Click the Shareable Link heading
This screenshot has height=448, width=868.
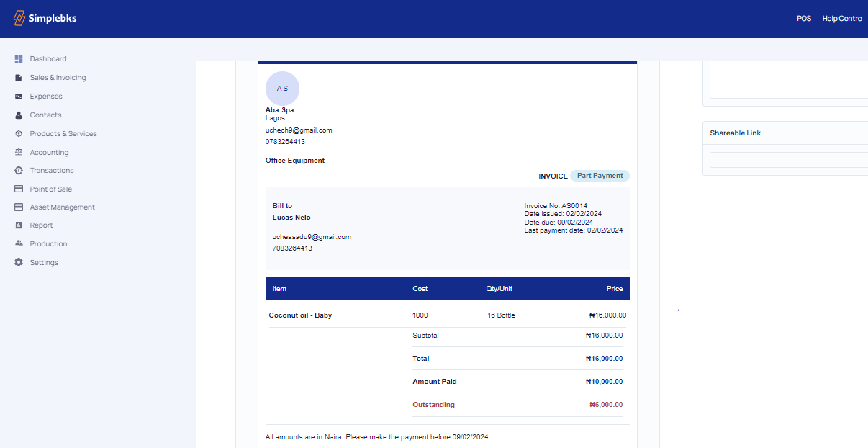pyautogui.click(x=735, y=133)
